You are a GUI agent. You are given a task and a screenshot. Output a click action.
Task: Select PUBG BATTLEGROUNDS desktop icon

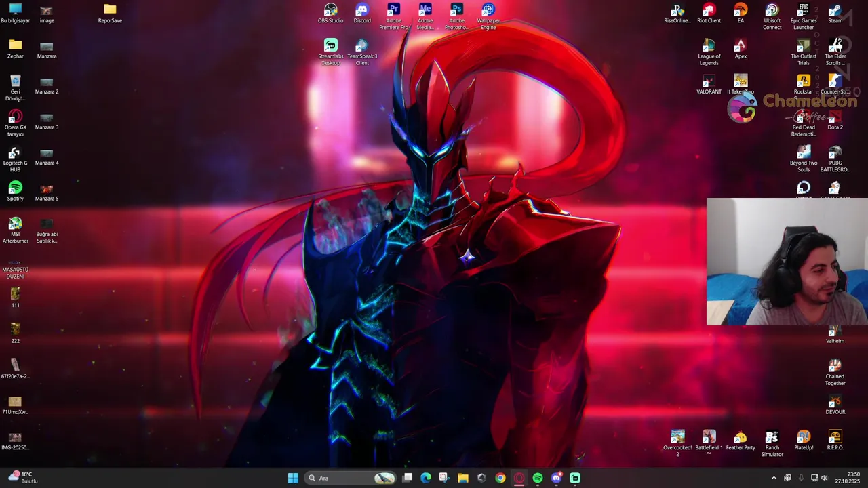click(835, 159)
